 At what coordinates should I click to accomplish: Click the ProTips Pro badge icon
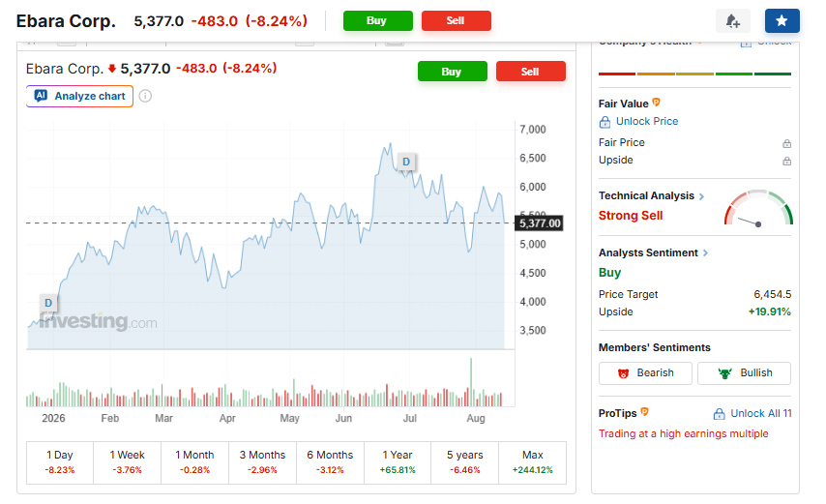[644, 412]
